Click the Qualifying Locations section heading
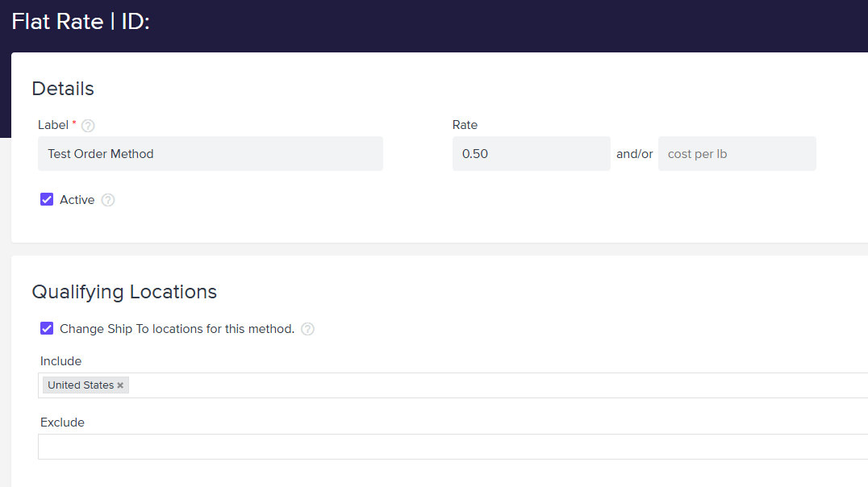868x487 pixels. point(124,292)
